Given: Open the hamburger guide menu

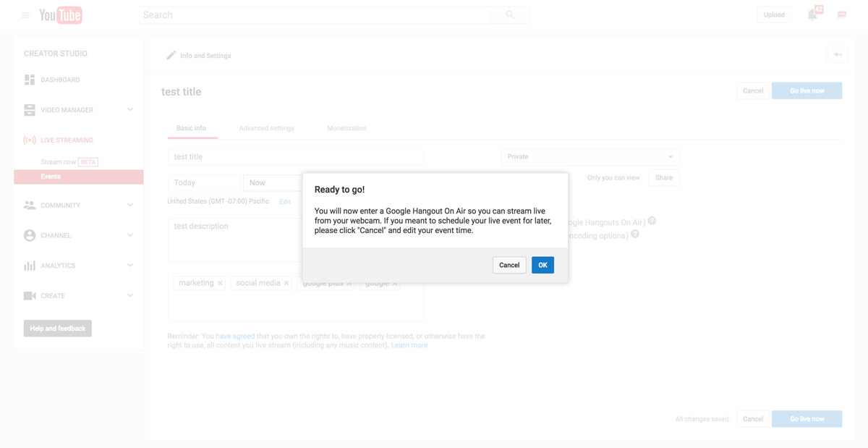Looking at the screenshot, I should (25, 15).
